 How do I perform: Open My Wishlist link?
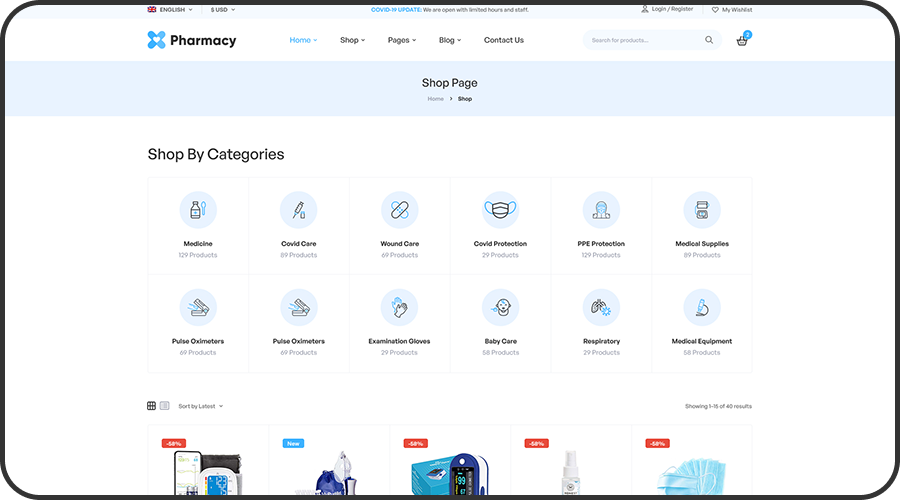[x=732, y=10]
